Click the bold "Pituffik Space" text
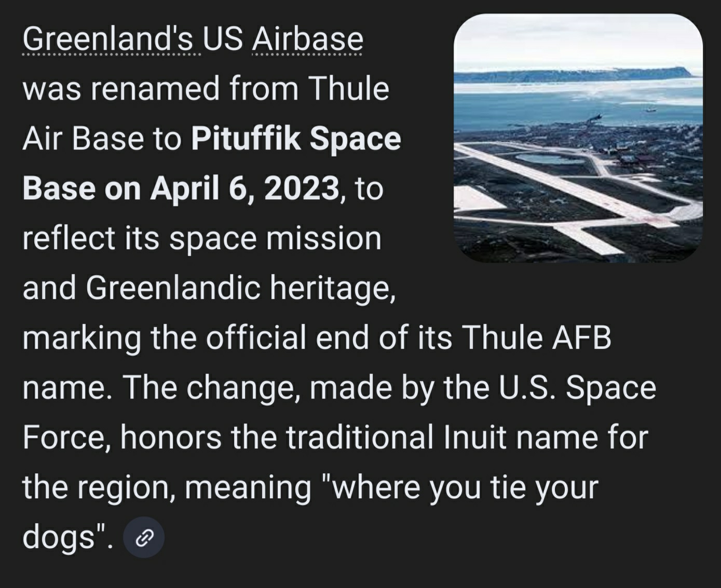The width and height of the screenshot is (721, 588). tap(296, 139)
